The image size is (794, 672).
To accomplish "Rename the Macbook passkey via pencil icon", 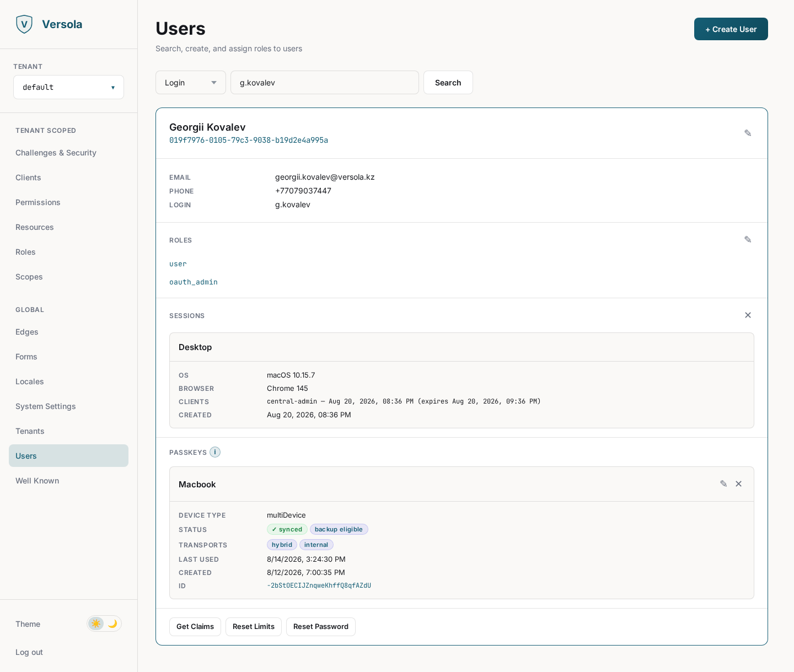I will click(723, 483).
